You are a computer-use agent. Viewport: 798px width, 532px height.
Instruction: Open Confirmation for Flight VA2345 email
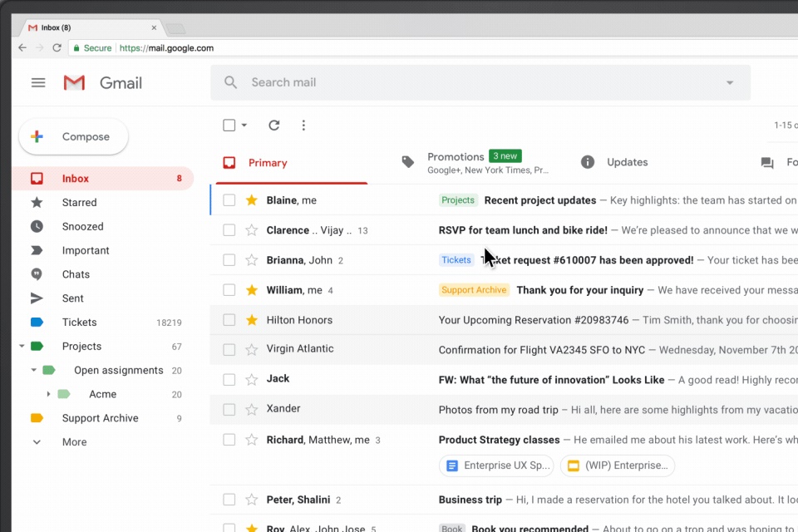pos(504,350)
